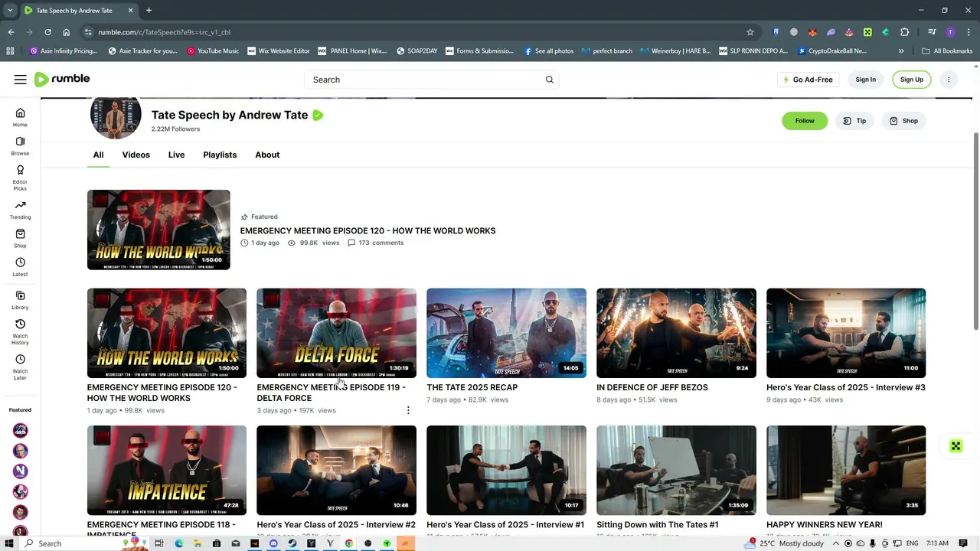Screen dimensions: 980x551
Task: Click the first featured channel avatar in sidebar
Action: point(21,430)
